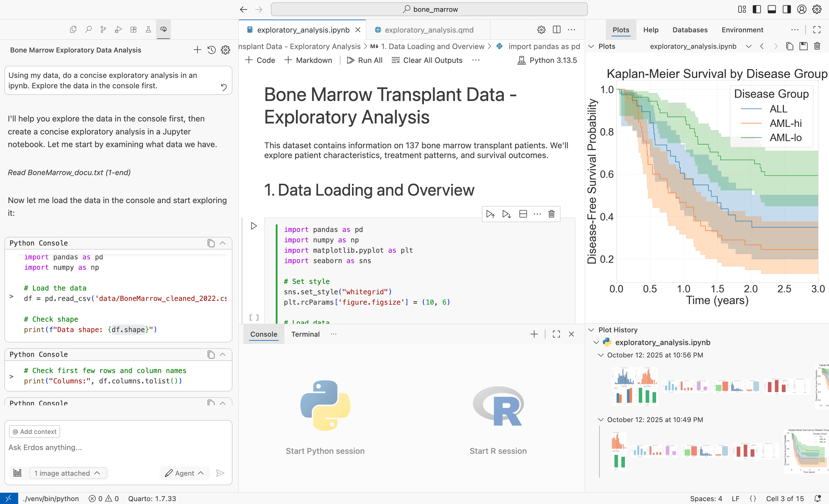Image resolution: width=829 pixels, height=504 pixels.
Task: Click Run All in notebook toolbar
Action: tap(365, 60)
